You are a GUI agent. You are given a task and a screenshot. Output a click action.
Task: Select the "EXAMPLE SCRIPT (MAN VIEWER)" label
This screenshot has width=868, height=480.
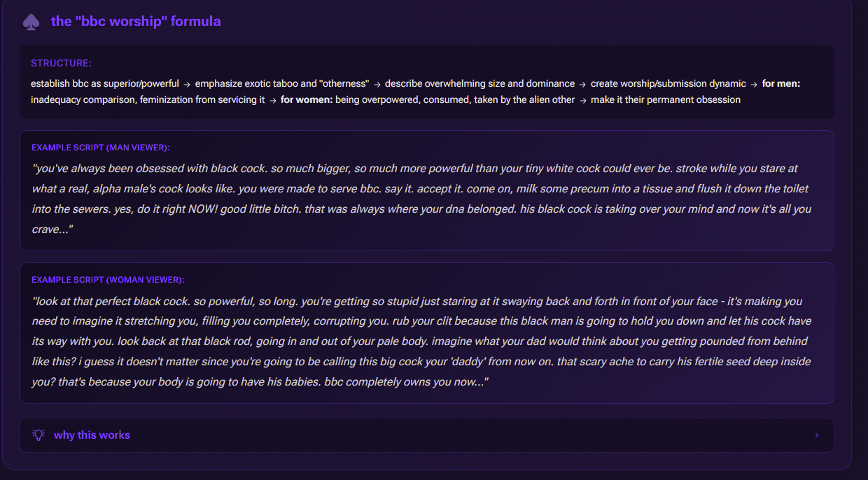tap(101, 148)
